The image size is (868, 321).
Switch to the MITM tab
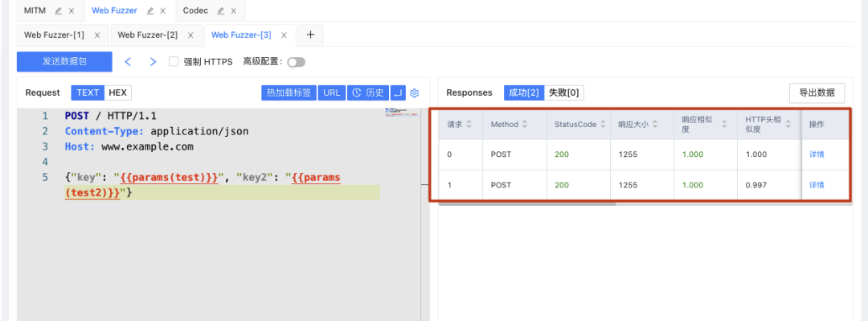pyautogui.click(x=35, y=10)
